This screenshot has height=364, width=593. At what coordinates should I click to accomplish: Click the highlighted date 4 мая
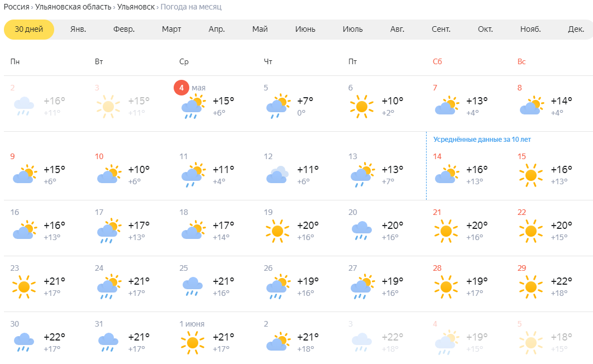pos(189,88)
